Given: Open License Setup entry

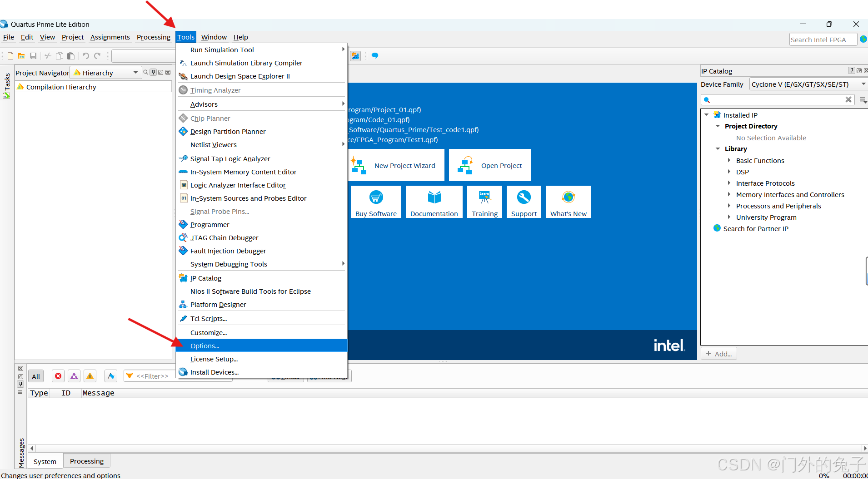Looking at the screenshot, I should coord(262,359).
